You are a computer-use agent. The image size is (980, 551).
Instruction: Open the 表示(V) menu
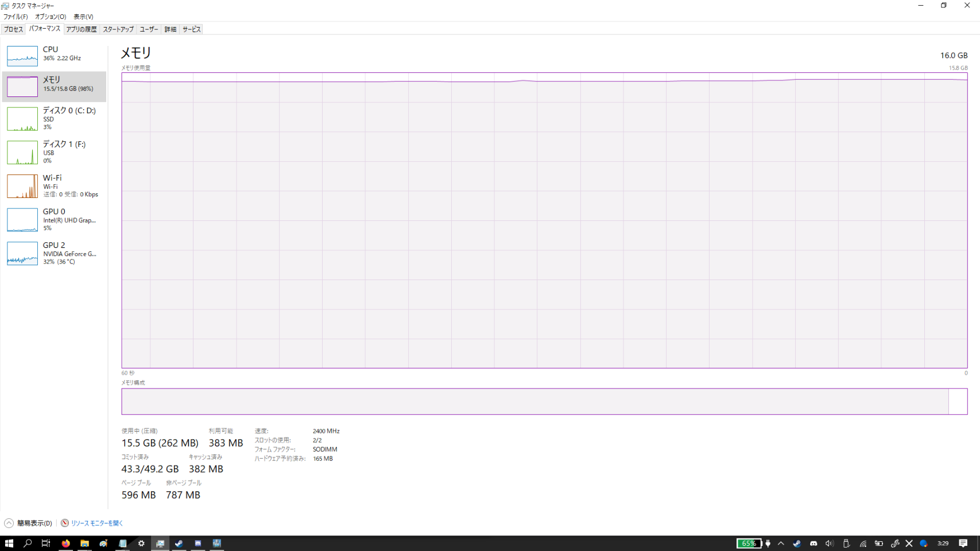[83, 17]
